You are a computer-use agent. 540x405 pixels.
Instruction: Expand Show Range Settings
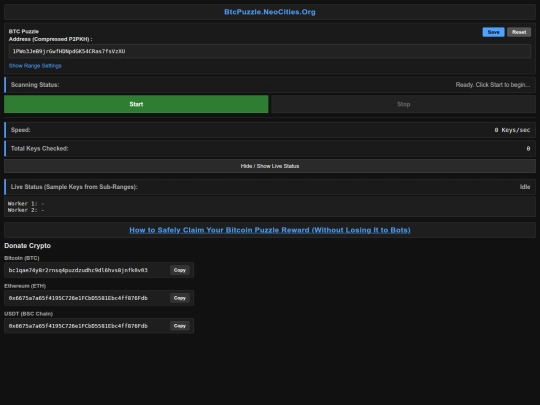point(35,66)
